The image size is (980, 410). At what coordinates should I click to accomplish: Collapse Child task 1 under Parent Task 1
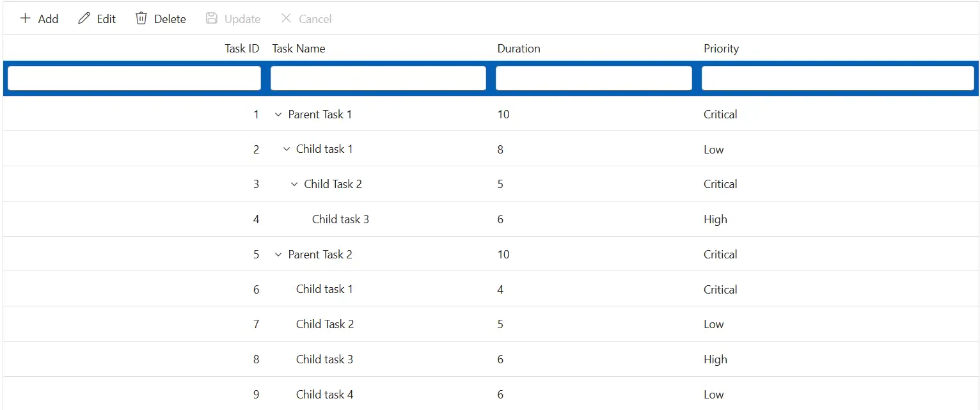pyautogui.click(x=287, y=149)
